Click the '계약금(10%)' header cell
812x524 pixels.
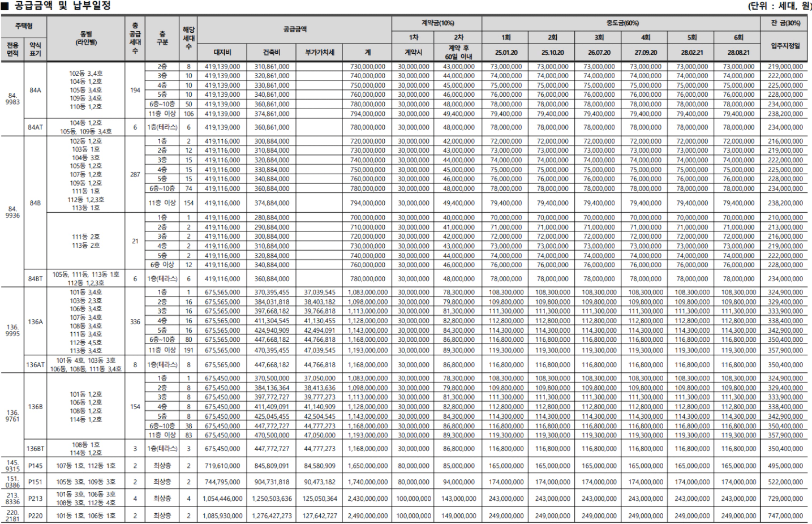(437, 23)
